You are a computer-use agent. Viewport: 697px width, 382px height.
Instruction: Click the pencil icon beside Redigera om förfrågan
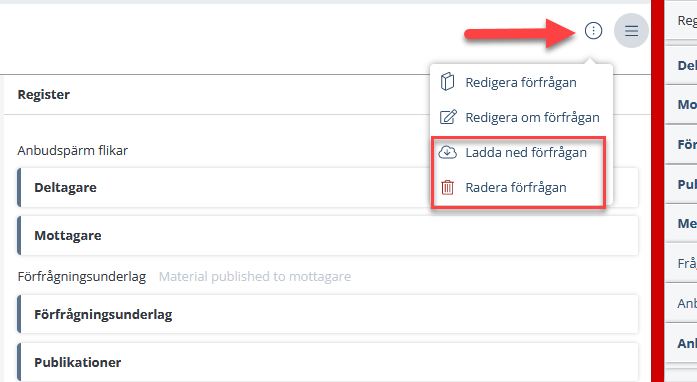(448, 117)
